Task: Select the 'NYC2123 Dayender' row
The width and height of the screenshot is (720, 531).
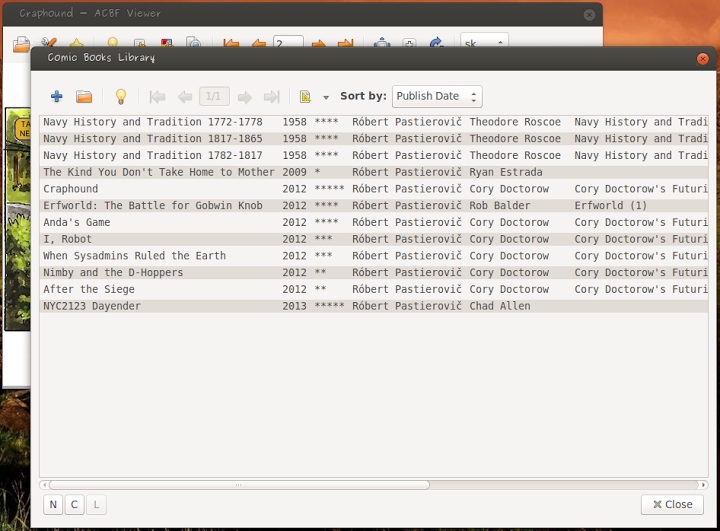Action: coord(374,306)
